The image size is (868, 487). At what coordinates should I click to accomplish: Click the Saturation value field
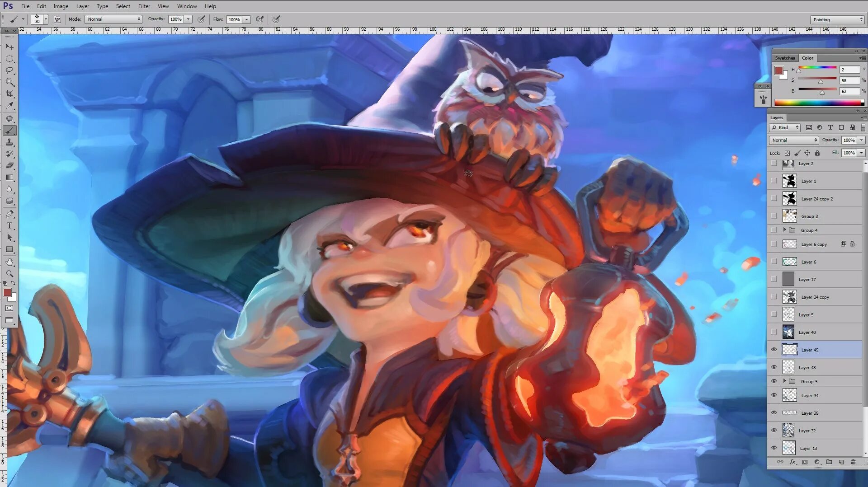849,80
